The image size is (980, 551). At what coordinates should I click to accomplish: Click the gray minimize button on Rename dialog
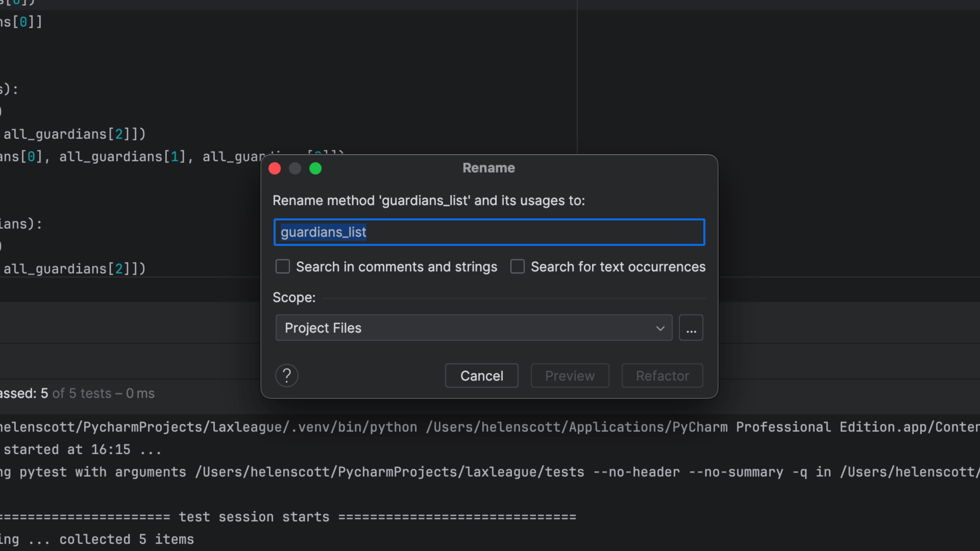tap(295, 168)
